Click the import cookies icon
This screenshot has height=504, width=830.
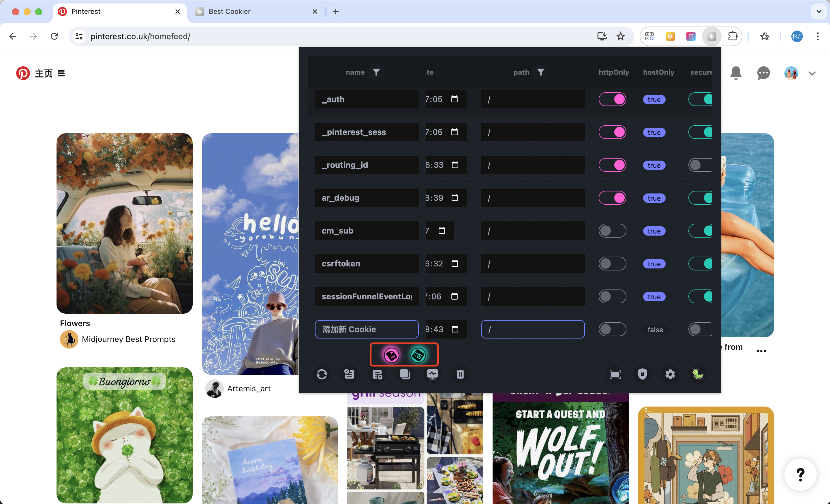pos(349,374)
